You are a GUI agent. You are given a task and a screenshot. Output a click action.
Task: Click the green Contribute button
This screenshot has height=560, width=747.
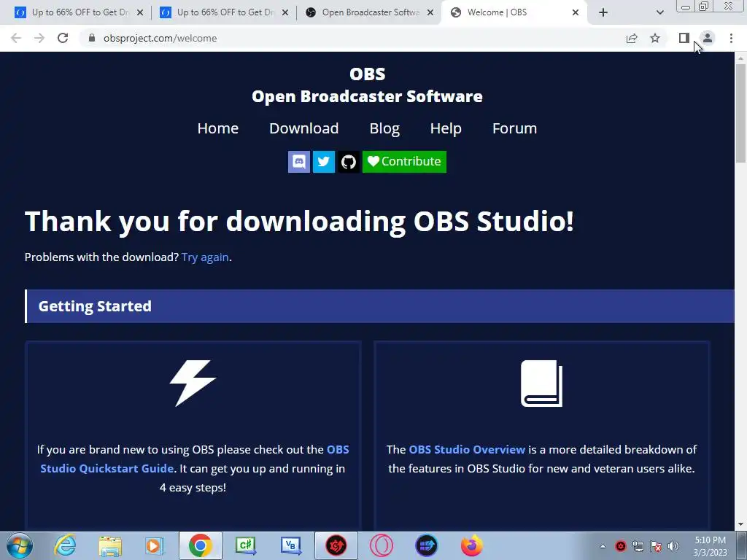click(404, 162)
